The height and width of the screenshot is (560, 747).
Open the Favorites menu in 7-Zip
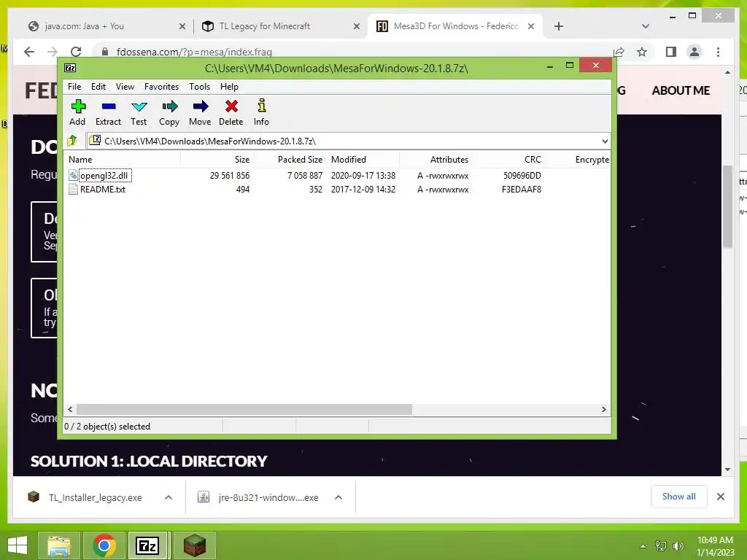point(161,87)
